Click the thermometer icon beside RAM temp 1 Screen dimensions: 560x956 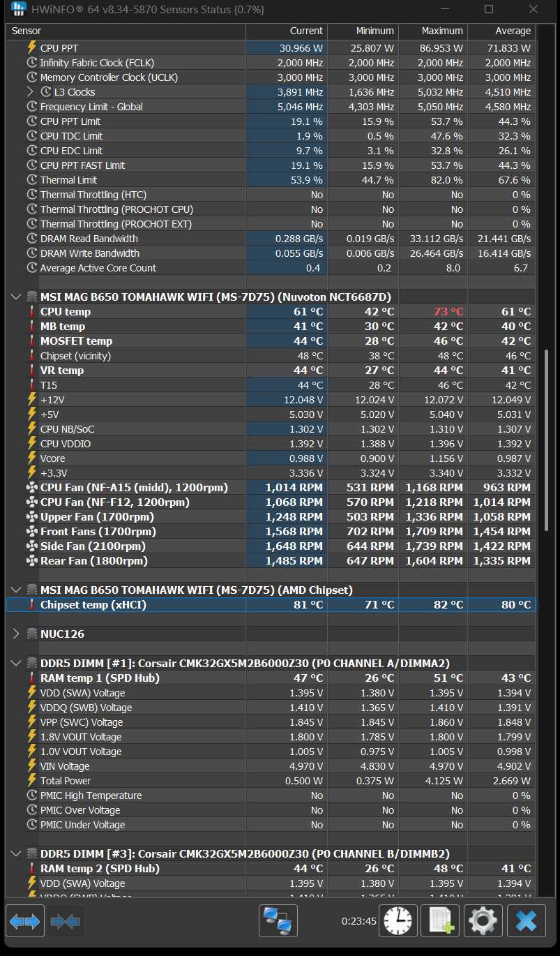pos(31,678)
